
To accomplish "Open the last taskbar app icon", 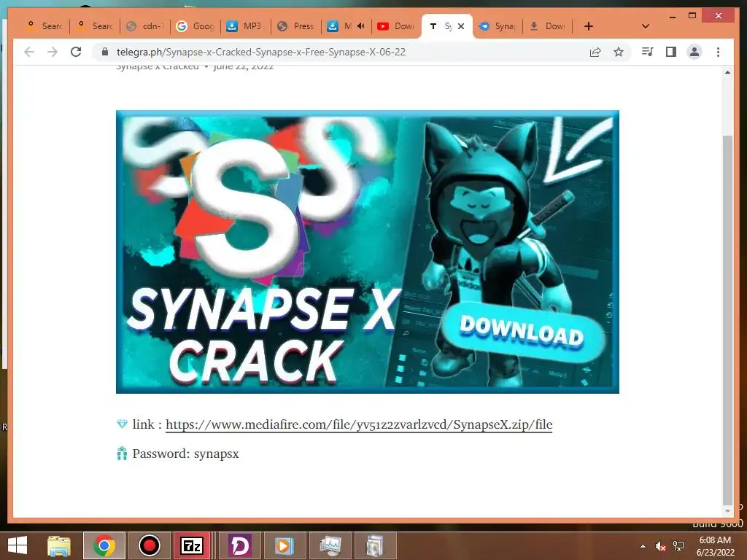I will click(x=376, y=545).
